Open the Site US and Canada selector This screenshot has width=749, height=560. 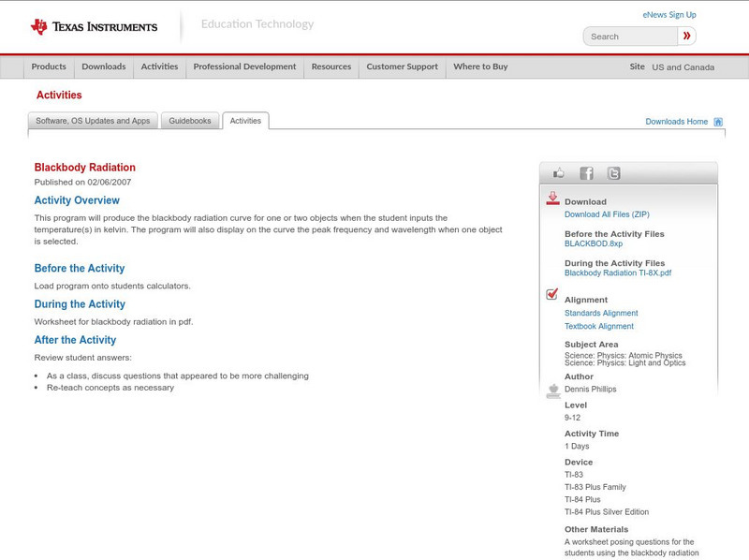[x=683, y=67]
